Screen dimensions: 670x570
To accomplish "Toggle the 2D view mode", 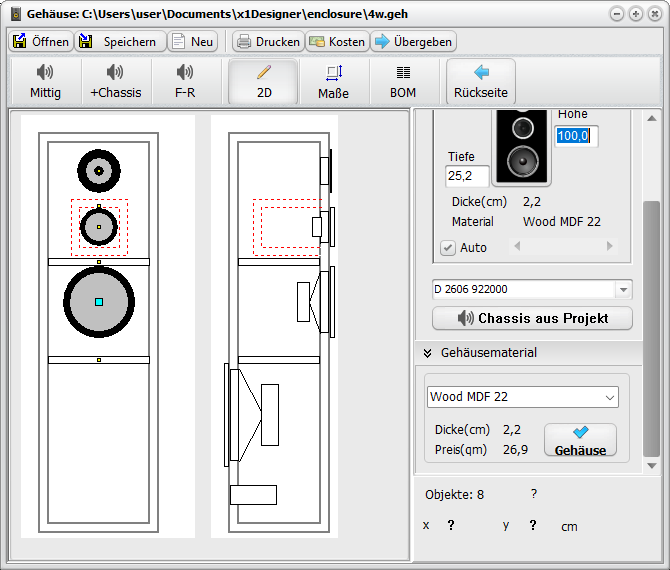I will [263, 81].
